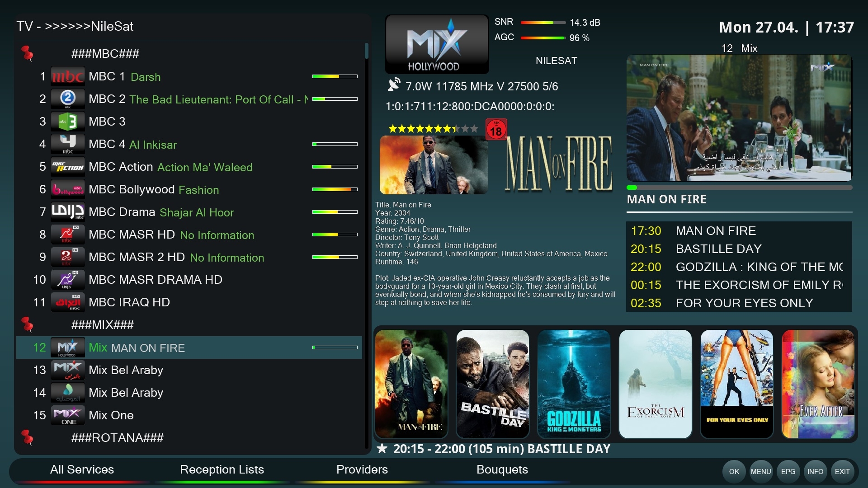Click the MBC Drama channel logo
Screen dimensions: 868x488
pyautogui.click(x=67, y=212)
